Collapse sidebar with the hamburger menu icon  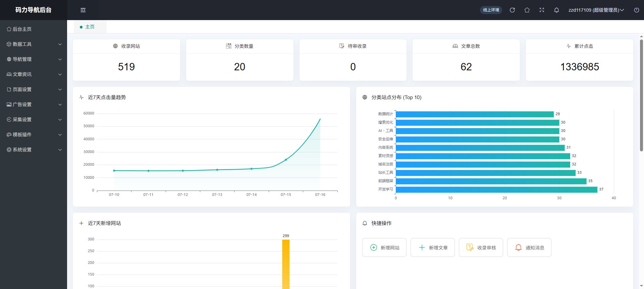(x=83, y=10)
